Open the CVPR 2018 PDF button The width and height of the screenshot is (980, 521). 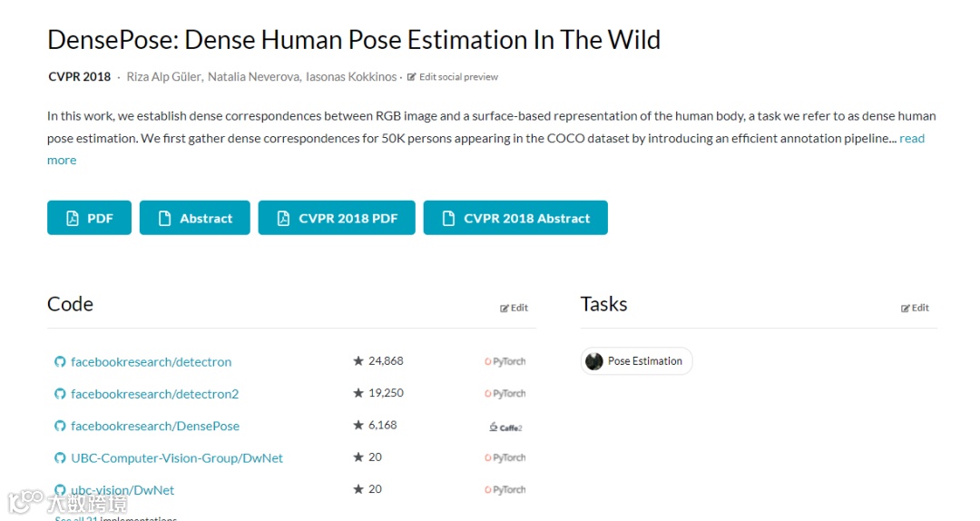tap(337, 218)
